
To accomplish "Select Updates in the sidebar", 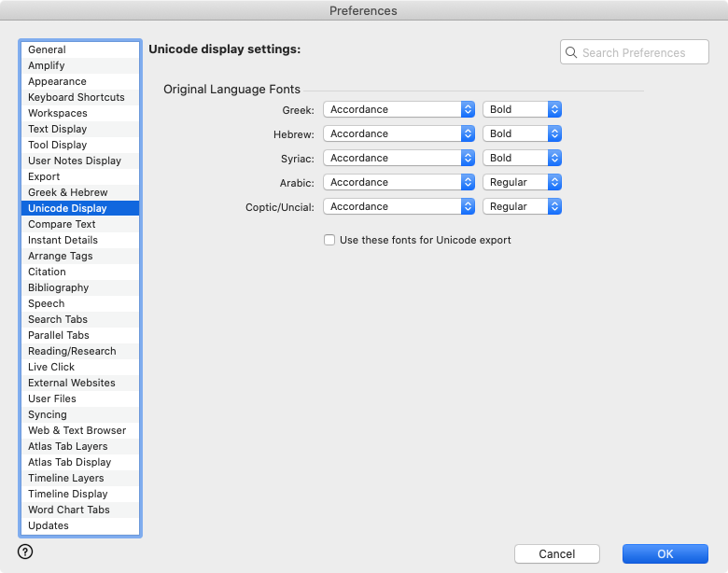I will point(49,525).
